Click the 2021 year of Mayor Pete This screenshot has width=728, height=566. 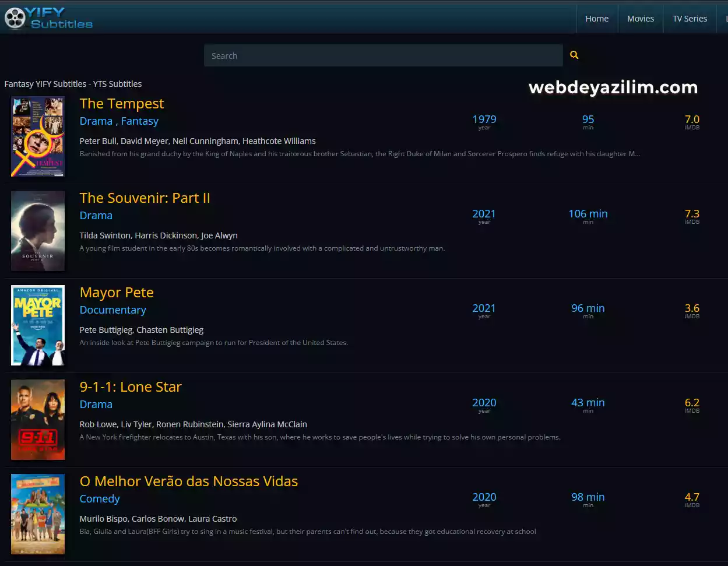point(484,308)
